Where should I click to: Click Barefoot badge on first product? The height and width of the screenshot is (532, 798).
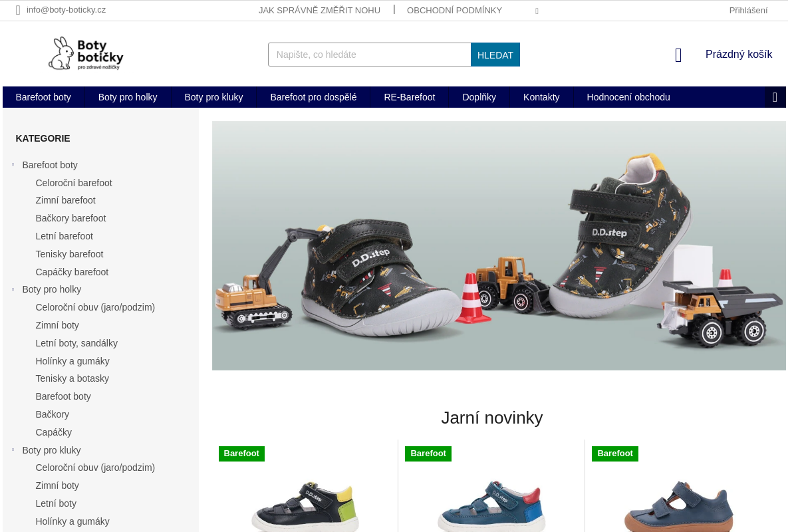point(241,454)
